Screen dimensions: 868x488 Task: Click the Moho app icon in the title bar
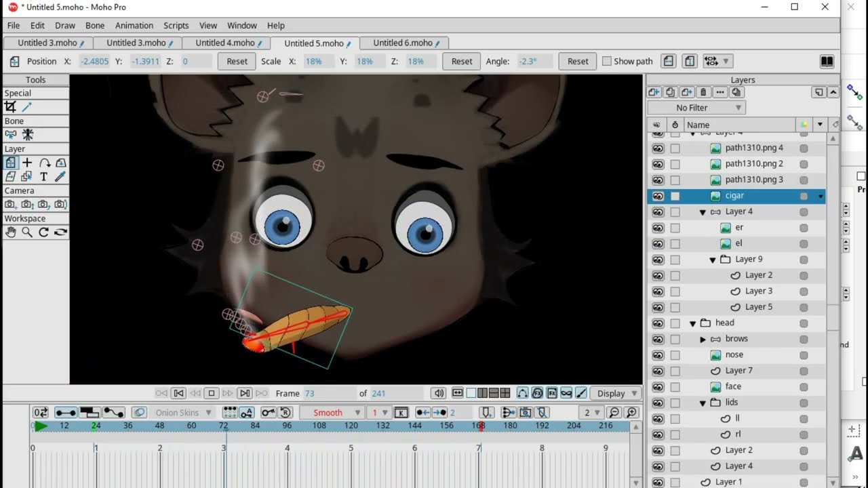[13, 7]
